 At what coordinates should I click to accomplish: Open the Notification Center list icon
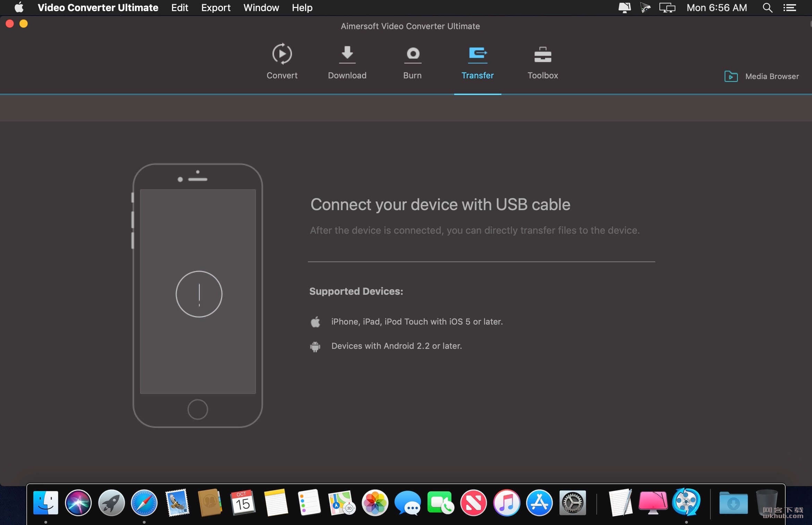tap(789, 8)
